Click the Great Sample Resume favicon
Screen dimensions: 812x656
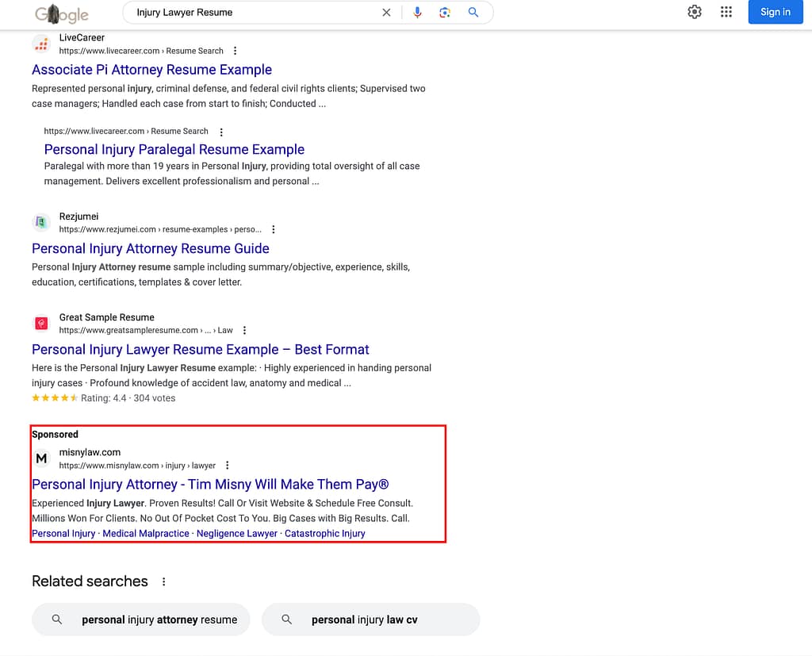pos(41,324)
